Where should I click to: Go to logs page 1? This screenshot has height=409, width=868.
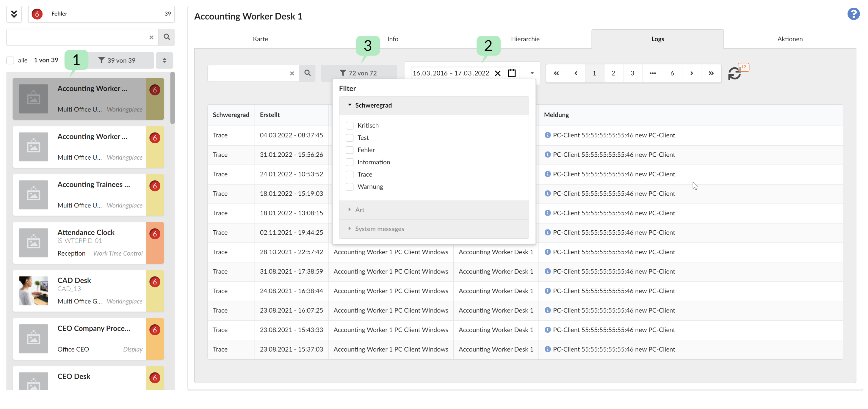click(x=594, y=73)
